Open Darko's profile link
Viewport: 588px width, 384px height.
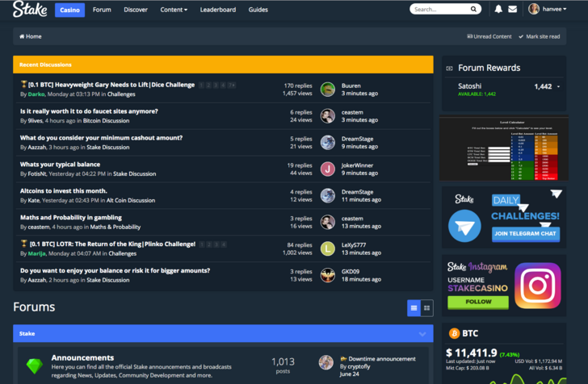click(36, 94)
